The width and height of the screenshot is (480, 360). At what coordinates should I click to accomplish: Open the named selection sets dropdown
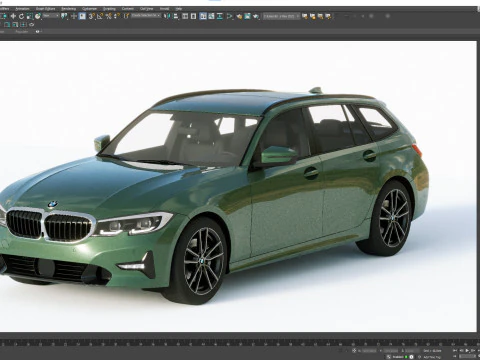coord(146,16)
